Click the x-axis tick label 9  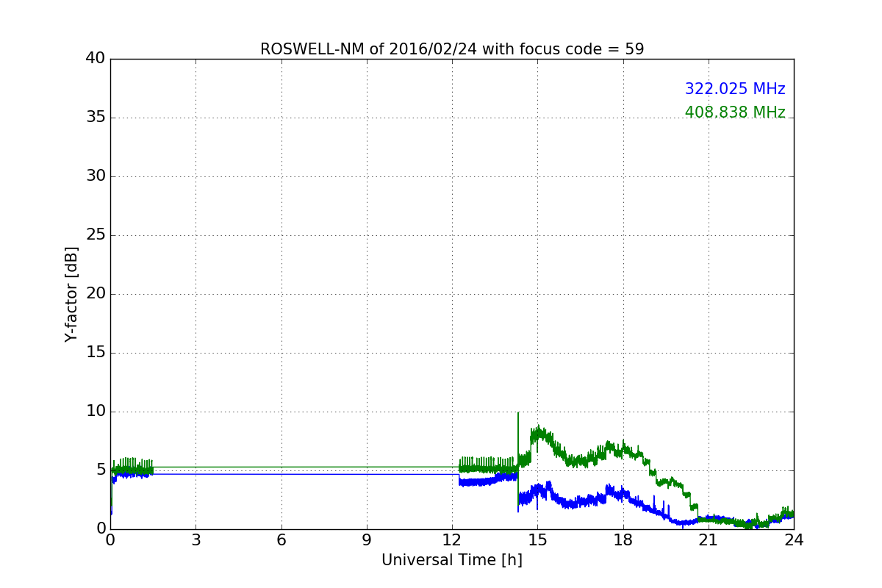coord(367,539)
